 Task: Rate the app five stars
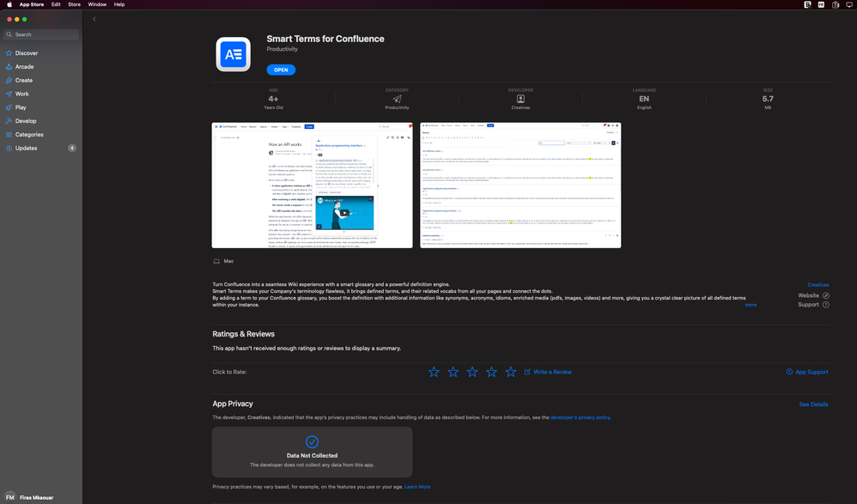(x=510, y=373)
